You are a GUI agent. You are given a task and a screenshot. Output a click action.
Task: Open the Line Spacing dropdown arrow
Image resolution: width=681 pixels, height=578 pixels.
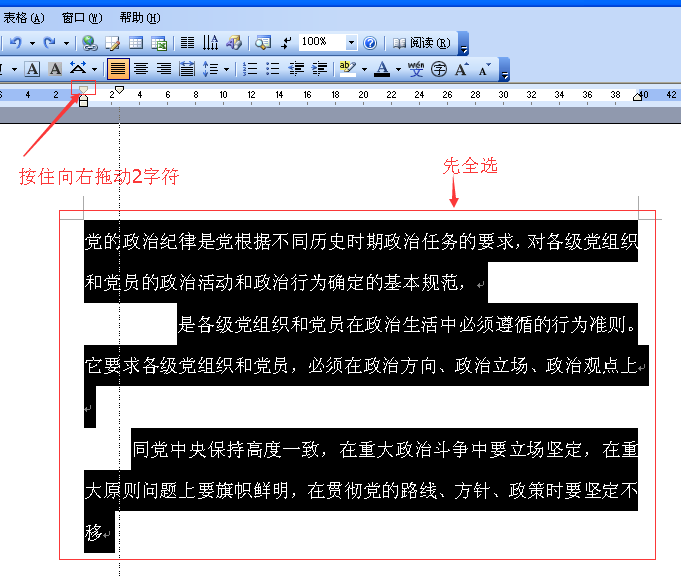(x=226, y=69)
